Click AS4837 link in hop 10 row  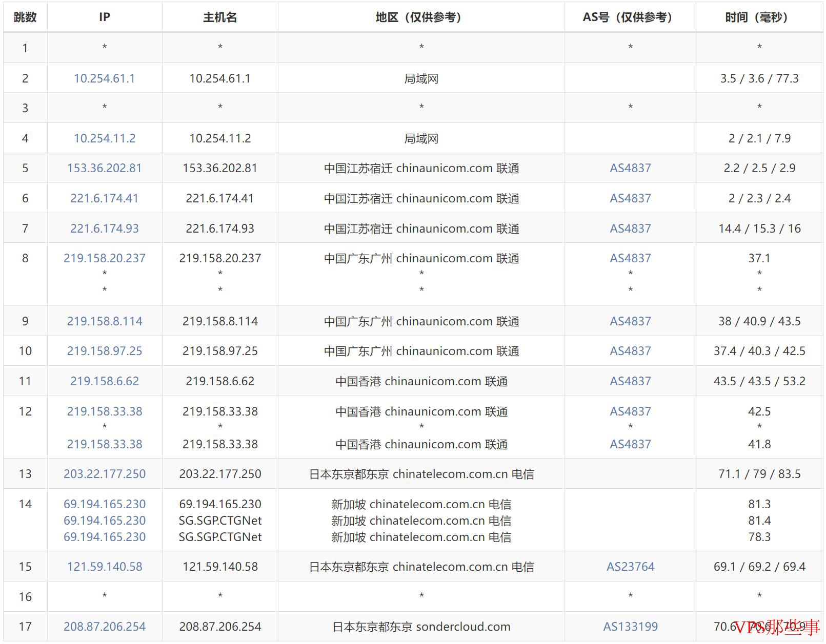coord(630,351)
